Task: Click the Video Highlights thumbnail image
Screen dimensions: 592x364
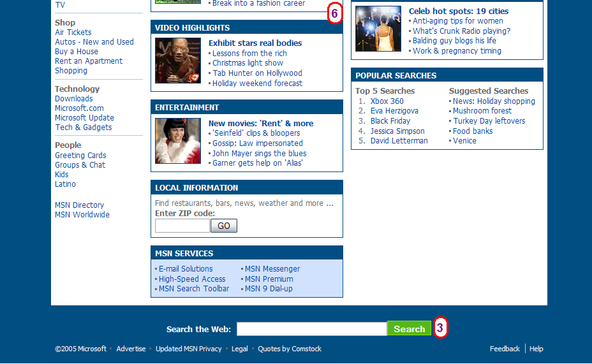Action: (178, 61)
